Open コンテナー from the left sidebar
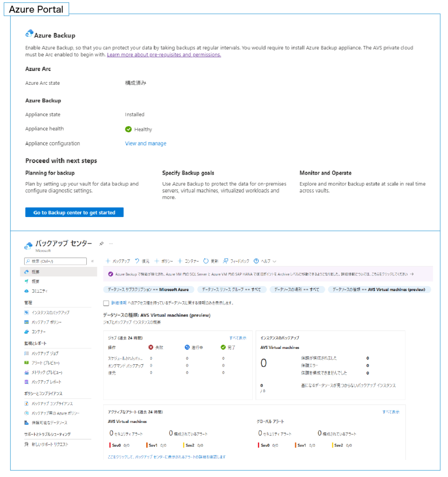This screenshot has width=448, height=477. (x=38, y=331)
